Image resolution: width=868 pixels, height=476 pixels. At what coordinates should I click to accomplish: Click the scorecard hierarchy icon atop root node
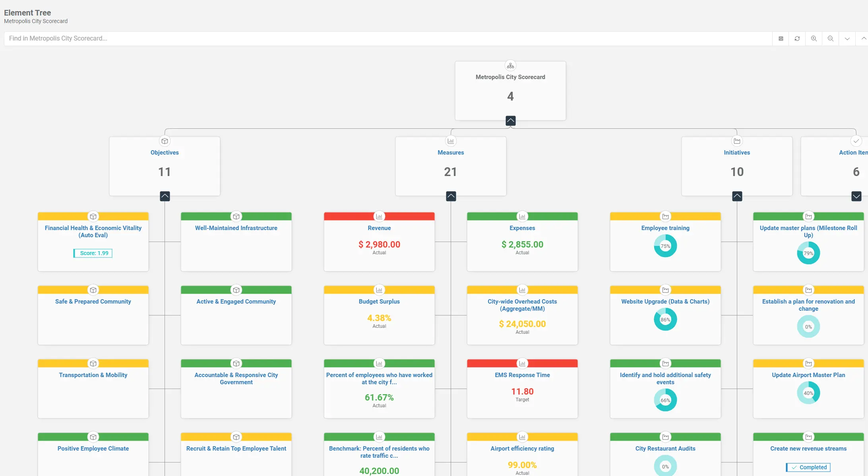(x=510, y=66)
